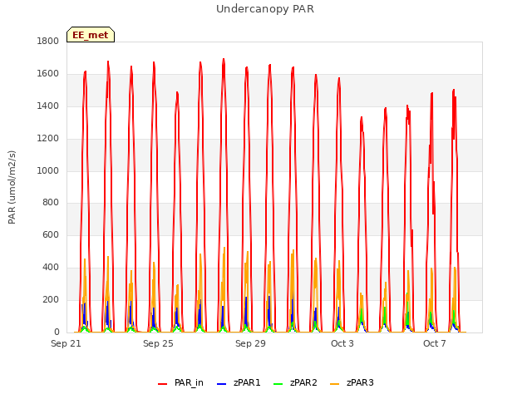Image resolution: width=532 pixels, height=399 pixels.
Task: Click the Sep 29 x-axis tick label
Action: (250, 343)
